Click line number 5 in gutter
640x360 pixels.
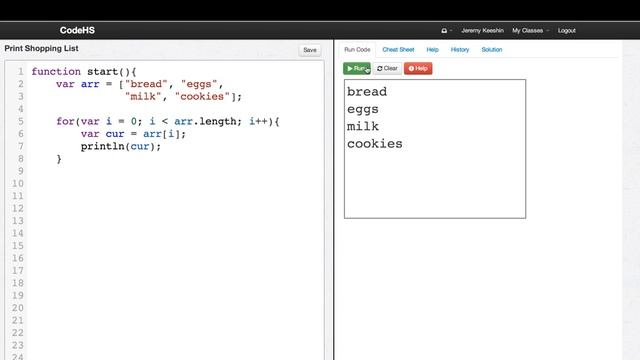tap(20, 121)
